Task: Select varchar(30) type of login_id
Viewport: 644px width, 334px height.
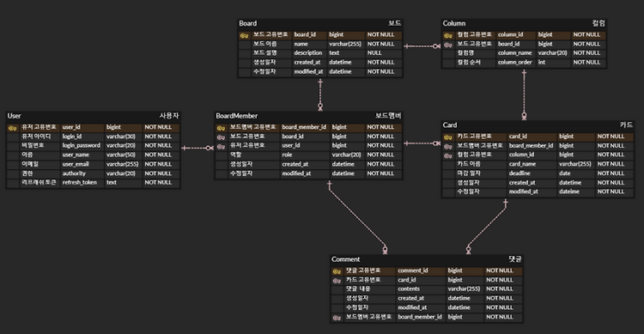Action: point(121,137)
